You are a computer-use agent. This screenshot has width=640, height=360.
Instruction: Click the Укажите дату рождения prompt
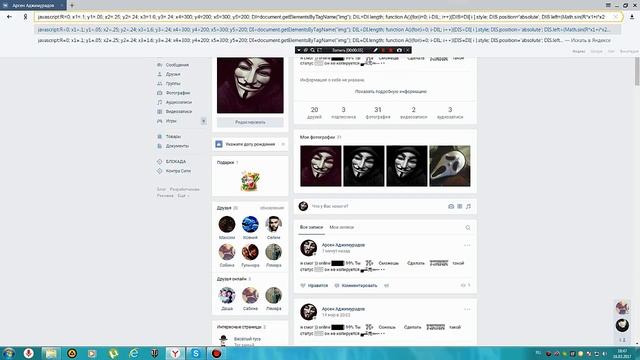(x=250, y=144)
